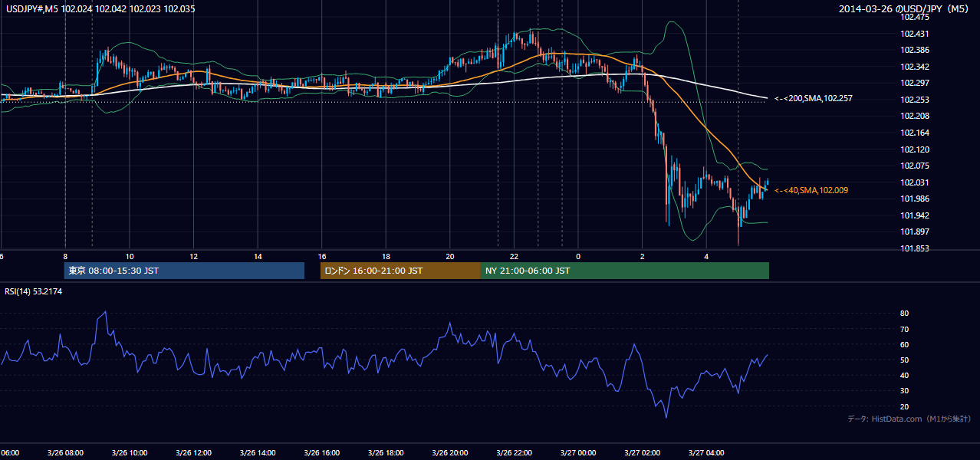Screen dimensions: 980x460
Task: Click the 102.431 price axis label
Action: click(x=915, y=34)
